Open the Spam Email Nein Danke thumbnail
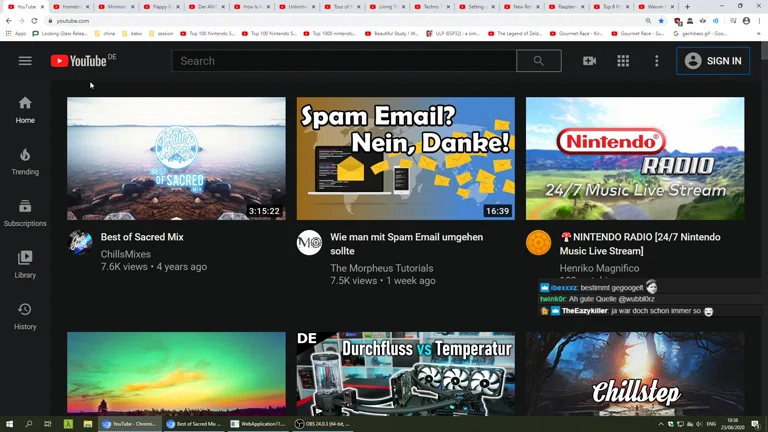 click(406, 158)
